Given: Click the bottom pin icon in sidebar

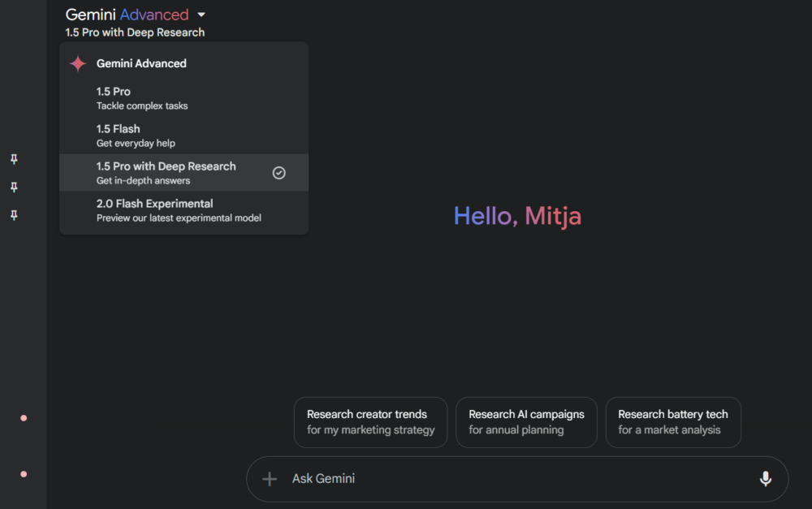Looking at the screenshot, I should (x=14, y=215).
